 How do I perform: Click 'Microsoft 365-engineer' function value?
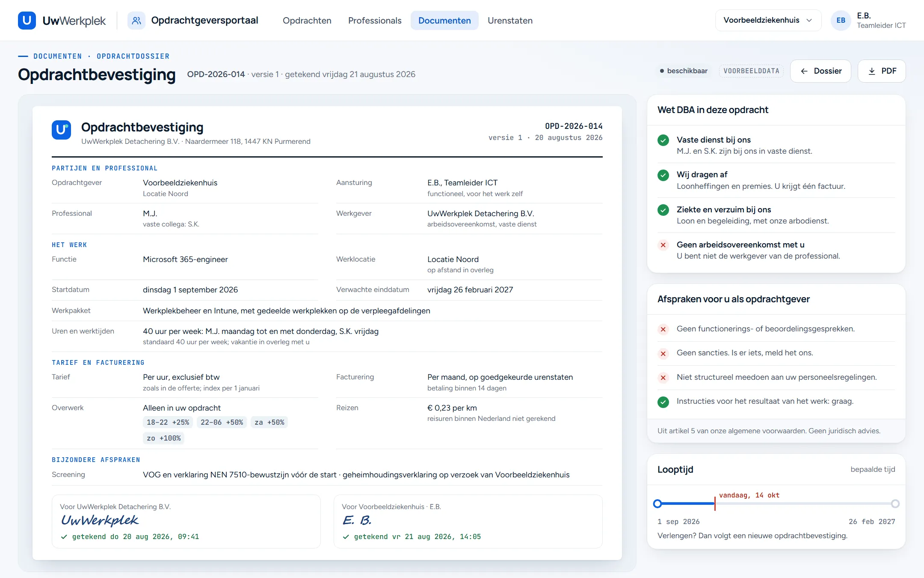click(x=185, y=259)
